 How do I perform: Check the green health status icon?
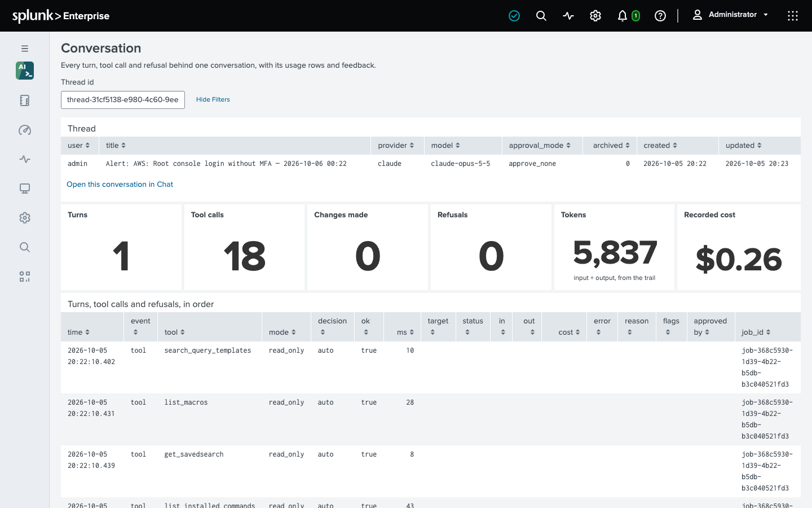(514, 16)
